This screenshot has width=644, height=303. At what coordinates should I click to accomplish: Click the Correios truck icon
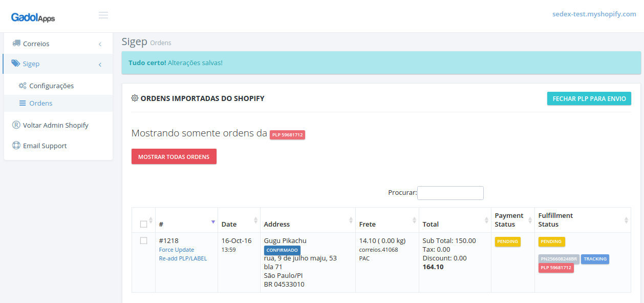point(16,44)
